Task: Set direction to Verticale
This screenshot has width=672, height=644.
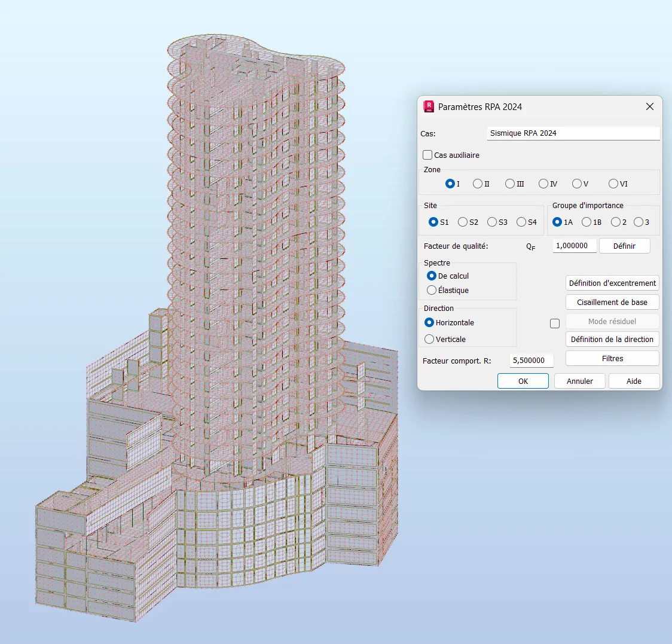Action: (429, 339)
